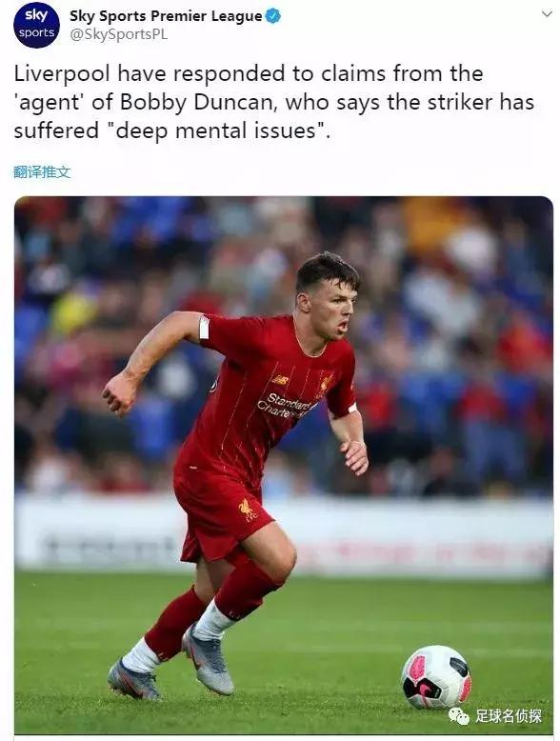The height and width of the screenshot is (741, 560).
Task: Click the New Balance logo on shirt
Action: (280, 379)
